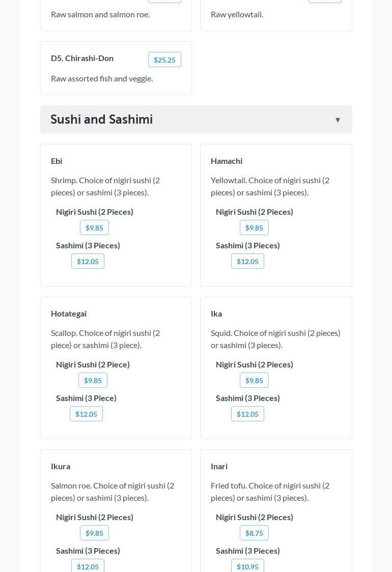Screen dimensions: 392x572
Task: Open the D5. Chirashi-Don item title
Action: point(82,58)
